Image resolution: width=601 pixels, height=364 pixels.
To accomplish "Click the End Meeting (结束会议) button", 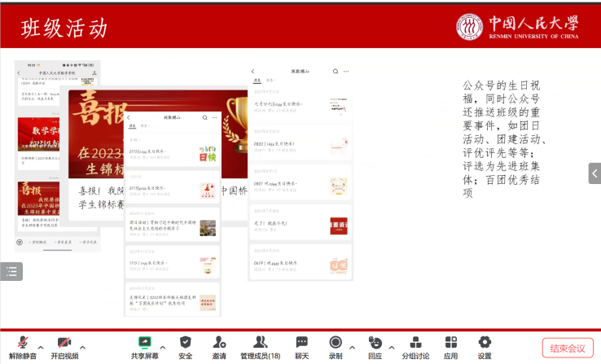I will pos(568,348).
